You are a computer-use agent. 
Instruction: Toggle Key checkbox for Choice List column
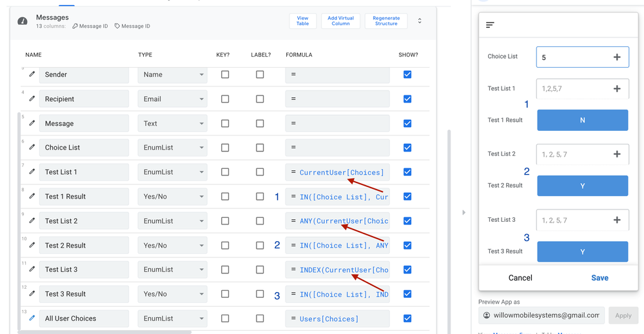[225, 148]
